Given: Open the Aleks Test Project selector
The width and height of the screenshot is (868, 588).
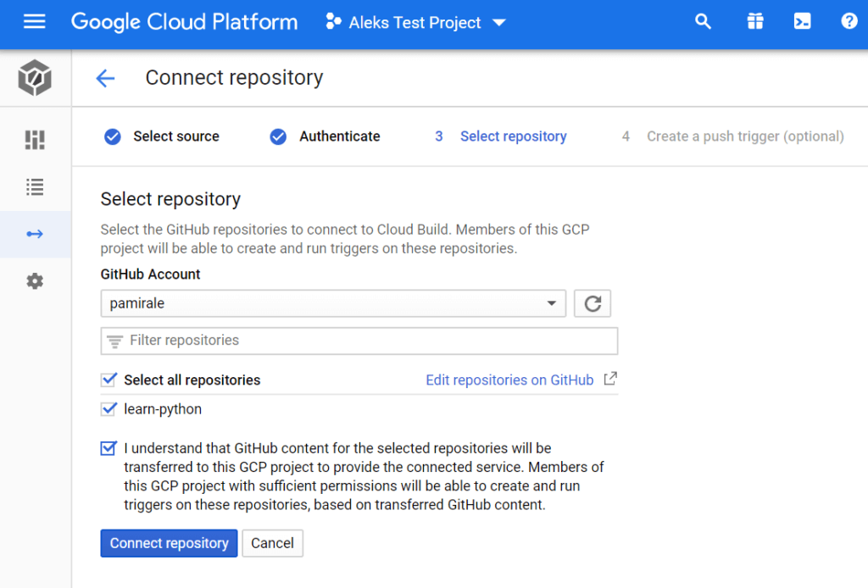Looking at the screenshot, I should tap(415, 23).
